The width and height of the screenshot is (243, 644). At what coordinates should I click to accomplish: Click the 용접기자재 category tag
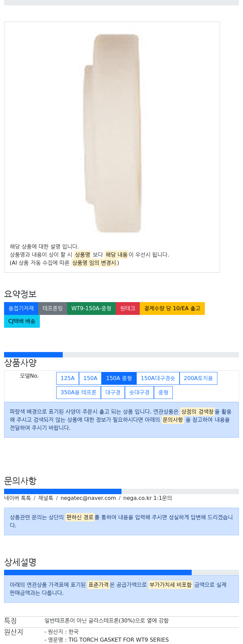[21, 308]
